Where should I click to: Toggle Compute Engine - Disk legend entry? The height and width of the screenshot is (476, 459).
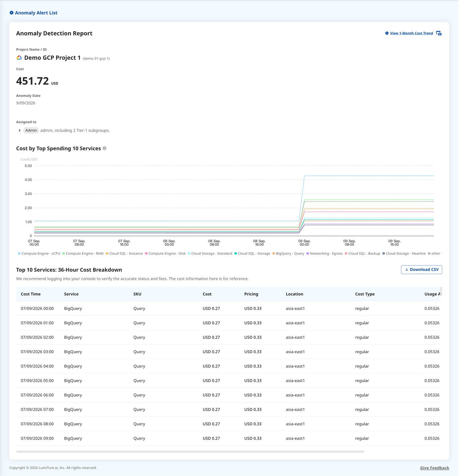165,253
